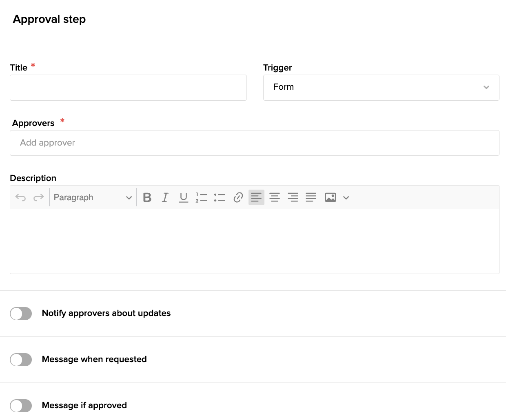Insert a bulleted list
This screenshot has width=506, height=420.
click(x=220, y=197)
